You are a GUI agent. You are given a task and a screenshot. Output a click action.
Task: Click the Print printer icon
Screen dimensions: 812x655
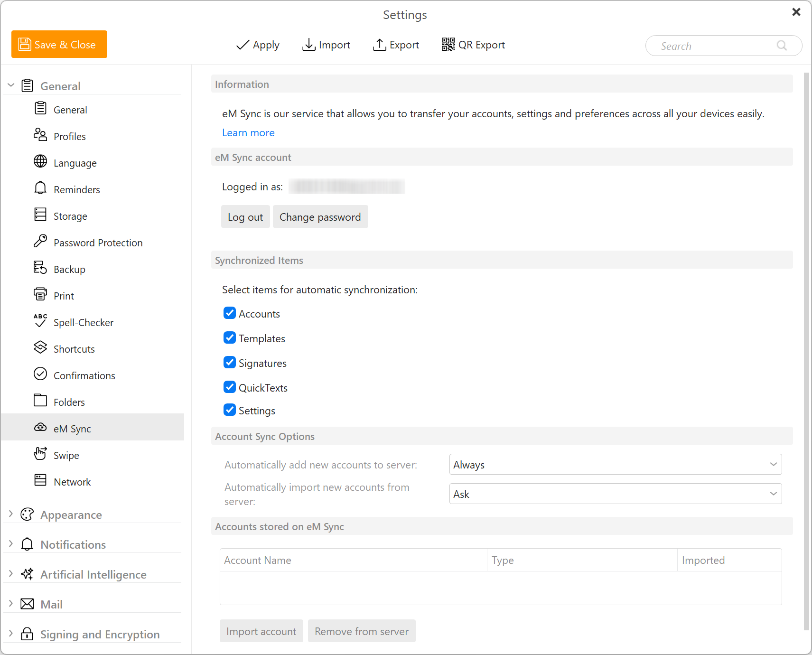(x=40, y=295)
